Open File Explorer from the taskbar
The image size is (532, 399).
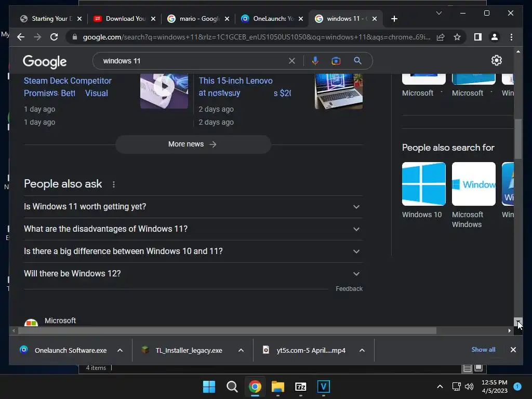pos(277,387)
